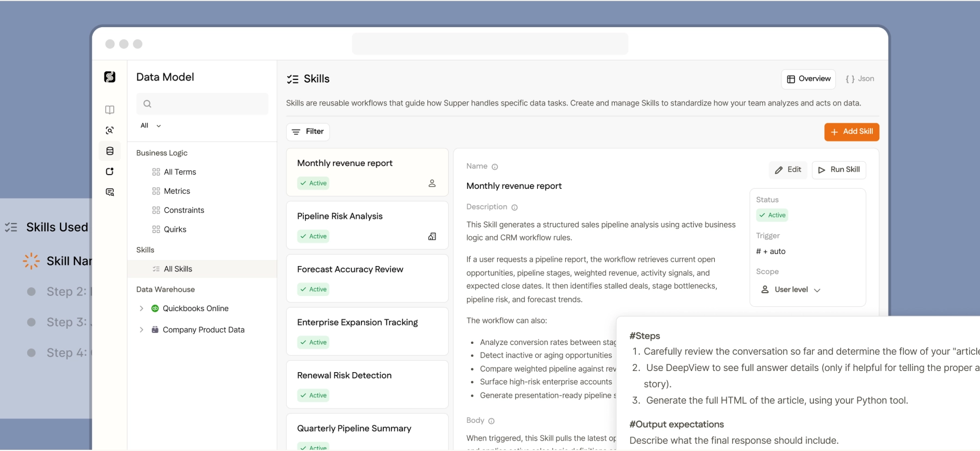This screenshot has height=451, width=980.
Task: Open the Quarterly Pipeline Summary skill card
Action: 367,432
